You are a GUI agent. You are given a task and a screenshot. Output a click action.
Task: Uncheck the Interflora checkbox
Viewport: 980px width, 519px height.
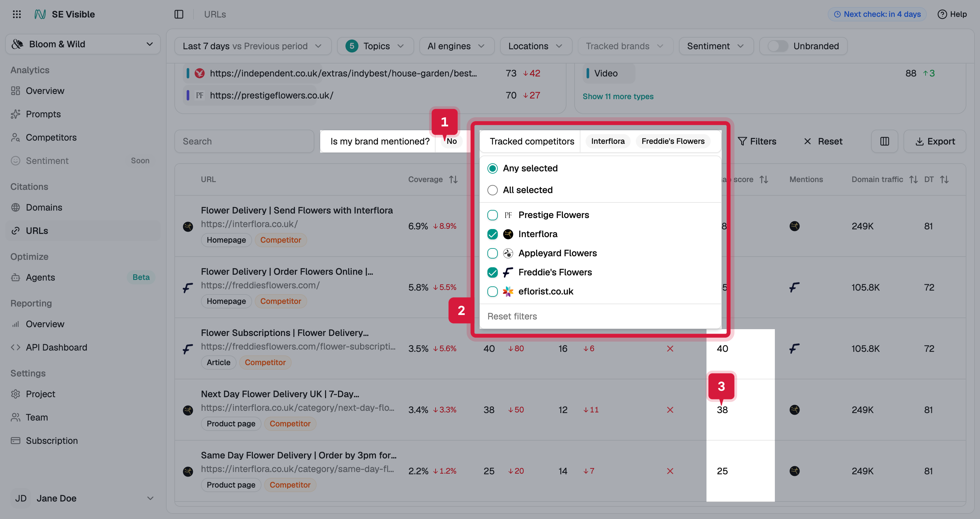[492, 234]
